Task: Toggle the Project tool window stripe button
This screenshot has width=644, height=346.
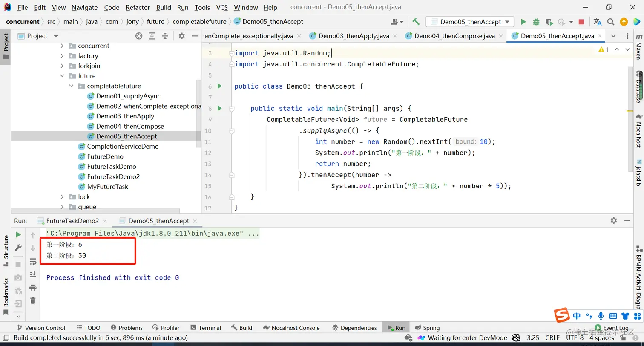Action: [6, 47]
